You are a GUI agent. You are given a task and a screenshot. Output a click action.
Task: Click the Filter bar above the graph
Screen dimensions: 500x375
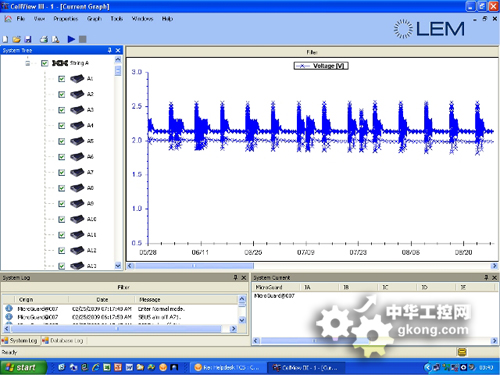coord(312,52)
